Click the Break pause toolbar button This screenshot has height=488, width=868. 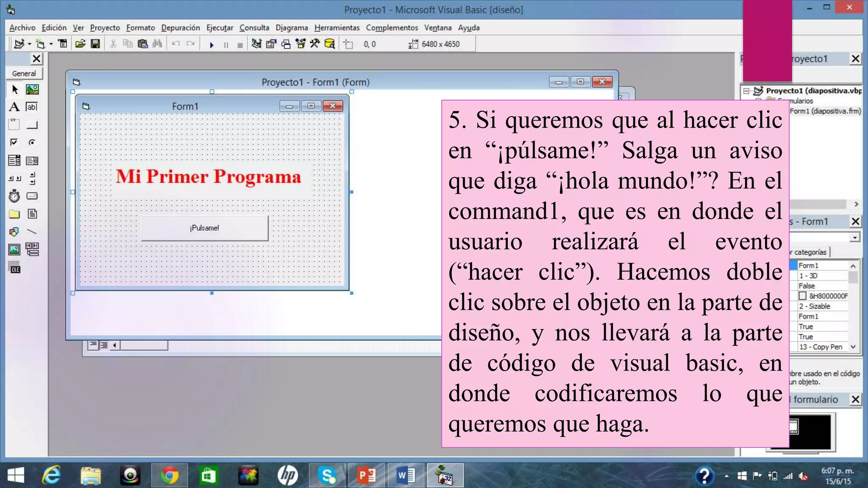tap(226, 44)
